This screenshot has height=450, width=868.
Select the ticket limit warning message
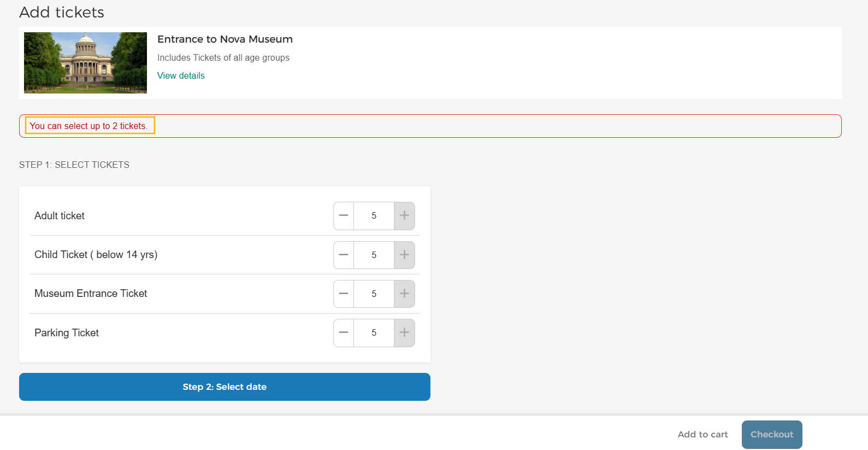pyautogui.click(x=88, y=126)
